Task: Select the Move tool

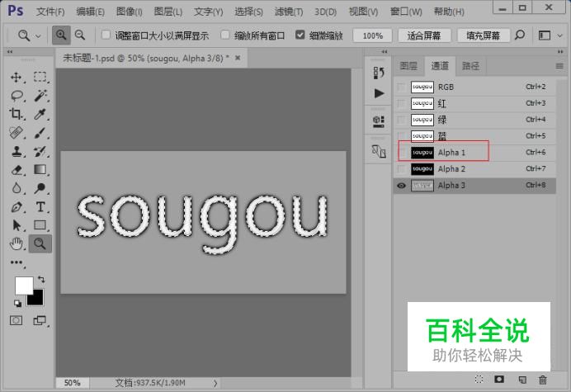Action: pyautogui.click(x=16, y=78)
